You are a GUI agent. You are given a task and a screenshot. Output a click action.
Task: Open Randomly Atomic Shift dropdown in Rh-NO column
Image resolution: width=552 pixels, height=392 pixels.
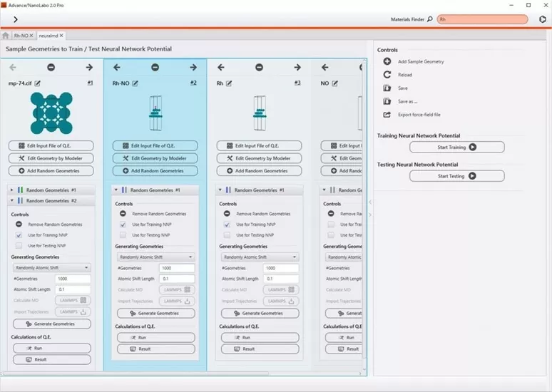point(155,257)
